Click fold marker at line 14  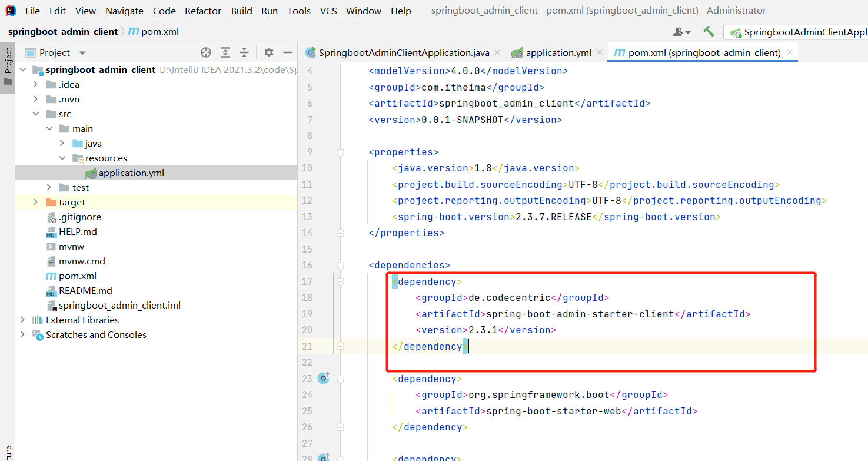pyautogui.click(x=340, y=233)
